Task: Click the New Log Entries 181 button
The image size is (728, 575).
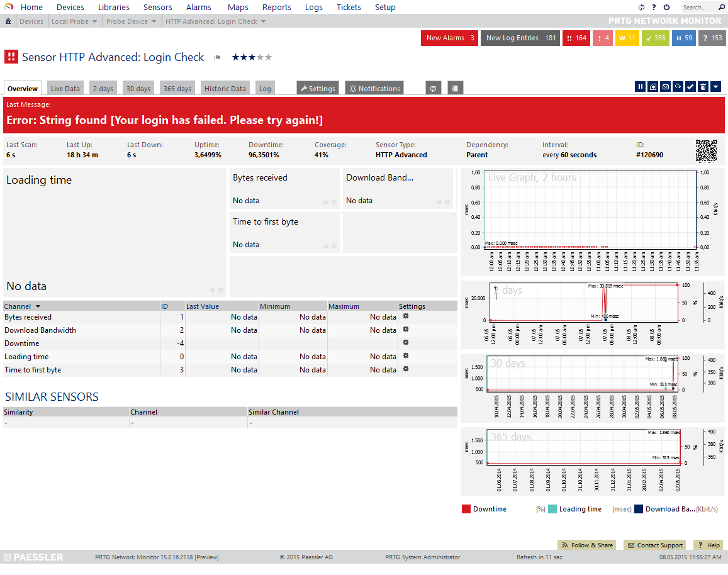Action: (520, 38)
